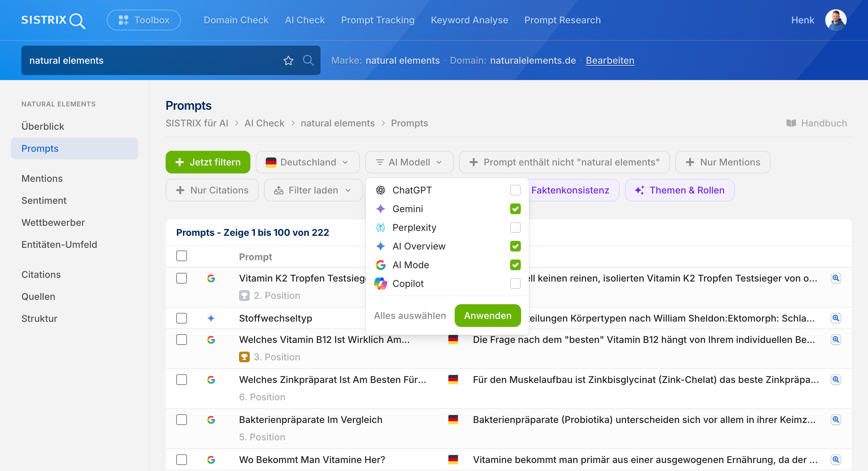868x471 pixels.
Task: Open Themen & Rollen
Action: (x=680, y=190)
